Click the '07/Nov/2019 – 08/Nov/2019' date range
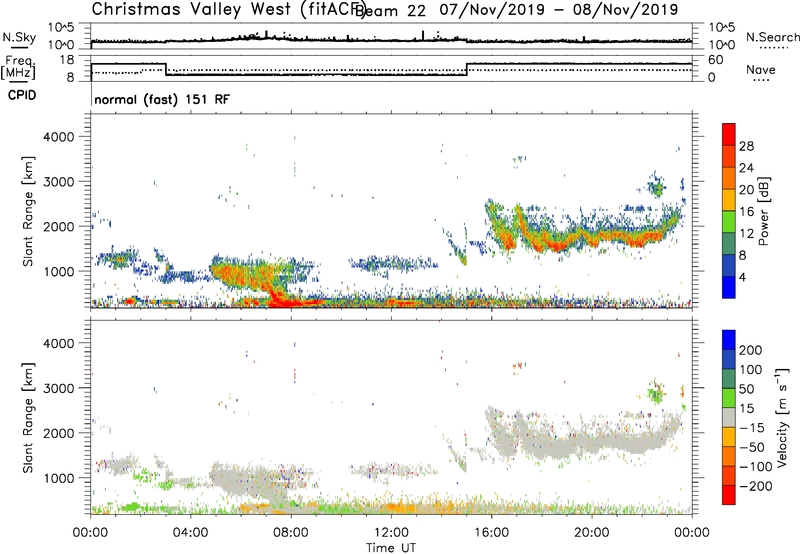The image size is (800, 554). point(559,10)
